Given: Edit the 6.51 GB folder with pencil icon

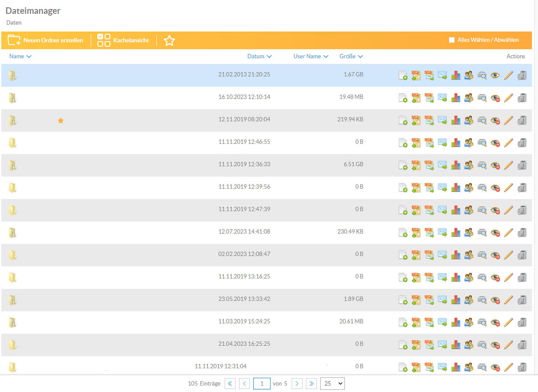Looking at the screenshot, I should tap(509, 165).
